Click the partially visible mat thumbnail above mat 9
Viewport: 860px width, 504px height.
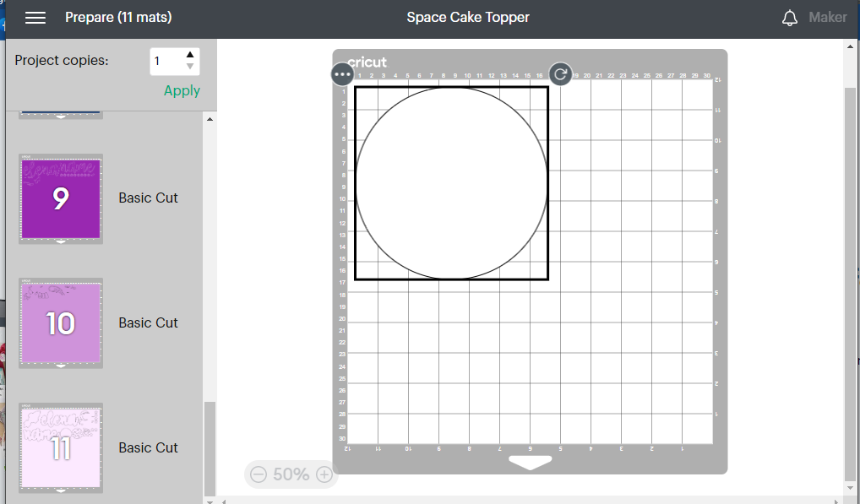click(61, 115)
